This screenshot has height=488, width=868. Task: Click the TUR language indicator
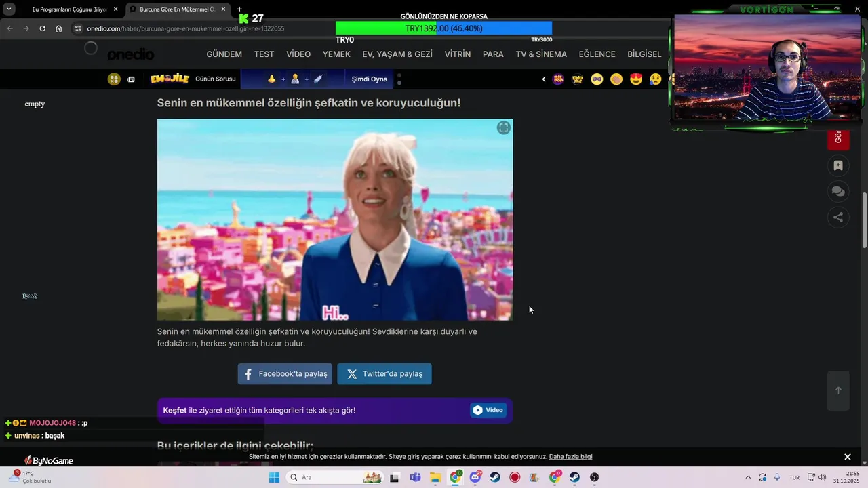(794, 478)
